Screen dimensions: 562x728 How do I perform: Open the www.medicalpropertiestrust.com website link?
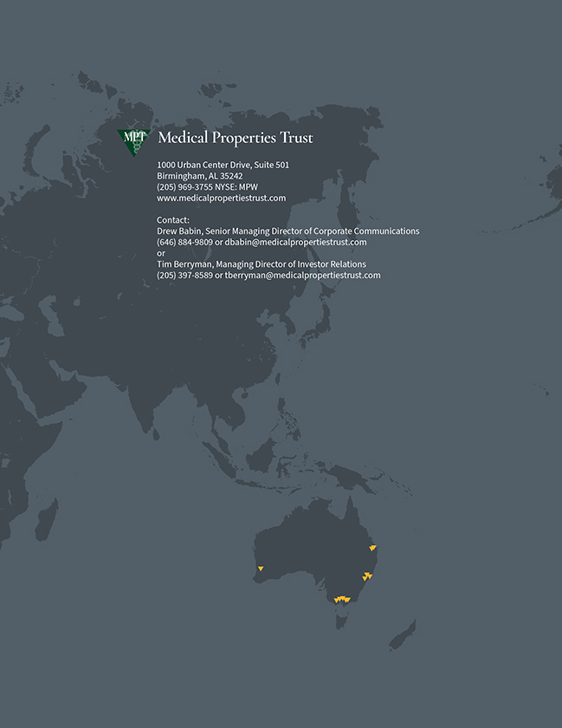click(x=221, y=198)
